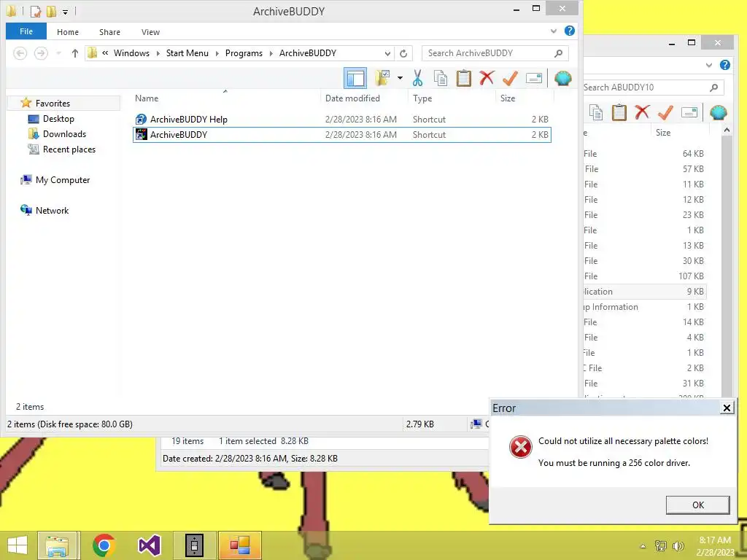Click the Paste clipboard icon in ArchiveBUDDY toolbar
This screenshot has width=747, height=560.
[x=463, y=78]
